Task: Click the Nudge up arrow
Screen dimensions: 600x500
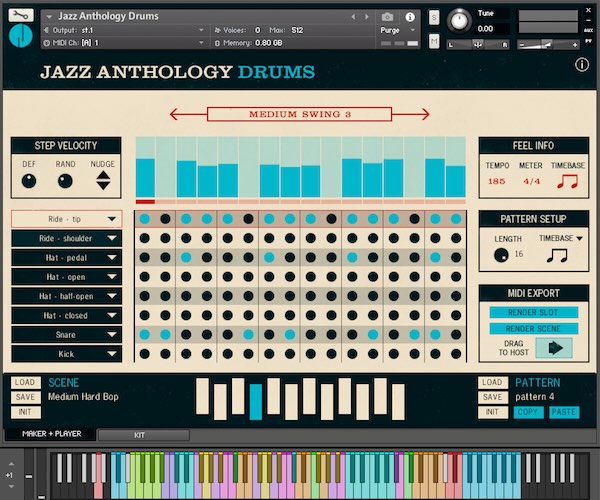Action: (x=103, y=176)
